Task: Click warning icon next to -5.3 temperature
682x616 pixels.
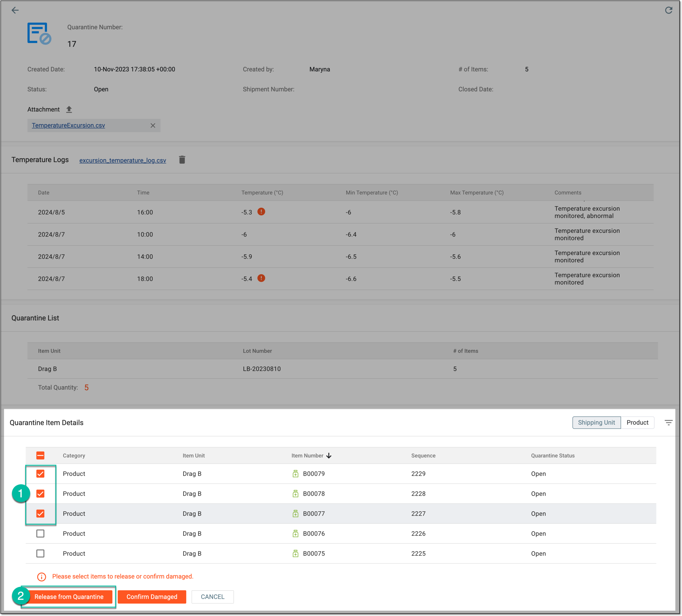Action: [261, 212]
